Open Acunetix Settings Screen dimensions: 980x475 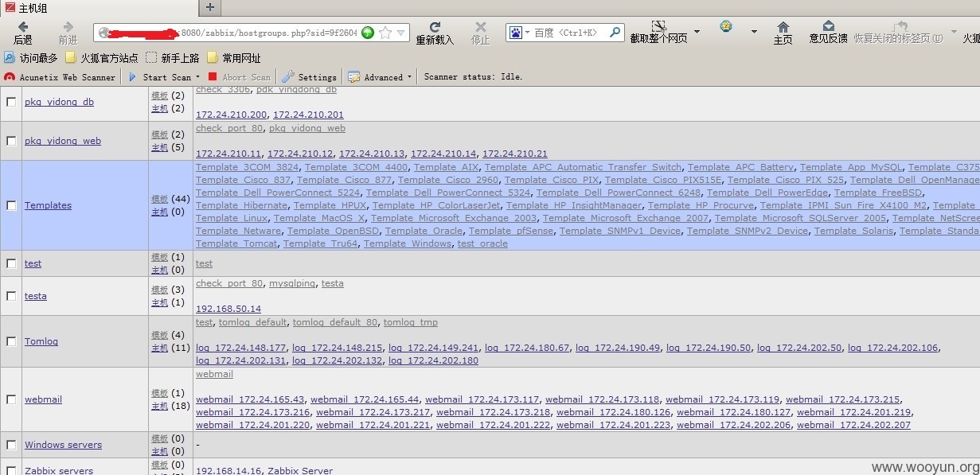click(x=309, y=77)
